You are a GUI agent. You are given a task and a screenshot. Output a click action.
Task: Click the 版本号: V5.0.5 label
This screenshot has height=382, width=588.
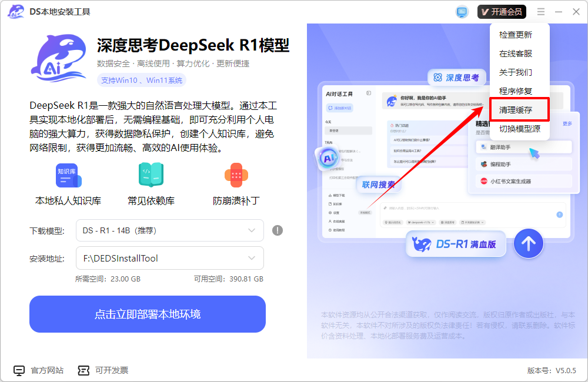click(552, 370)
